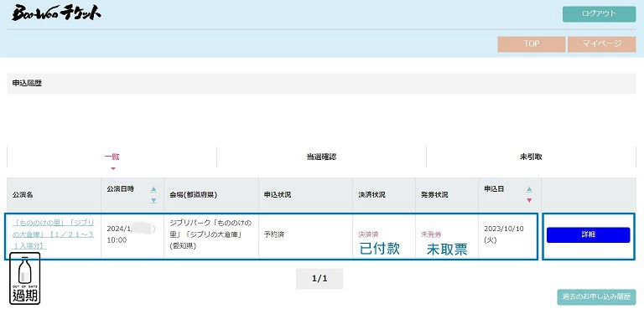644x314 pixels.
Task: Click the 決済状況 column header
Action: point(384,195)
